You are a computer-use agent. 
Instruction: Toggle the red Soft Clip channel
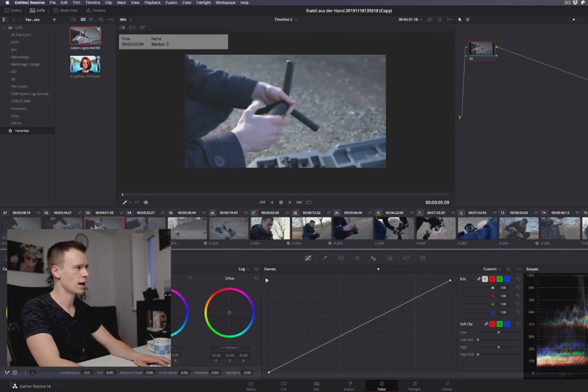492,324
